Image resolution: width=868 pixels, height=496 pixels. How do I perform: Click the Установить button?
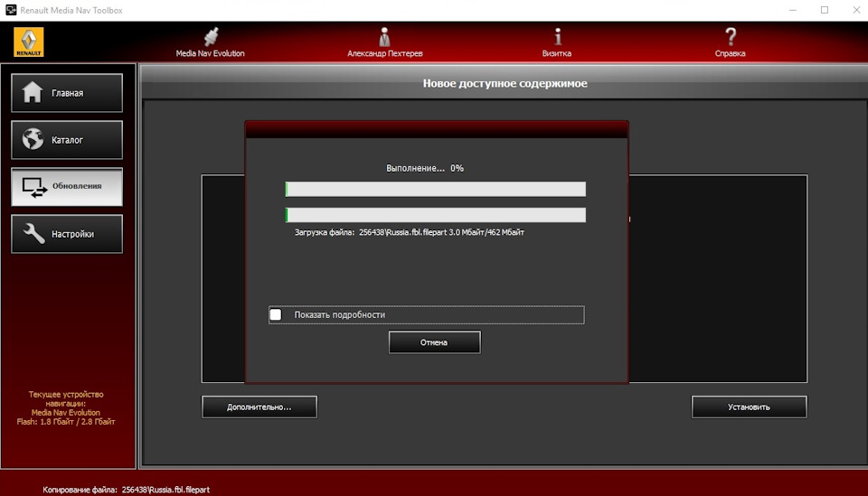coord(749,407)
